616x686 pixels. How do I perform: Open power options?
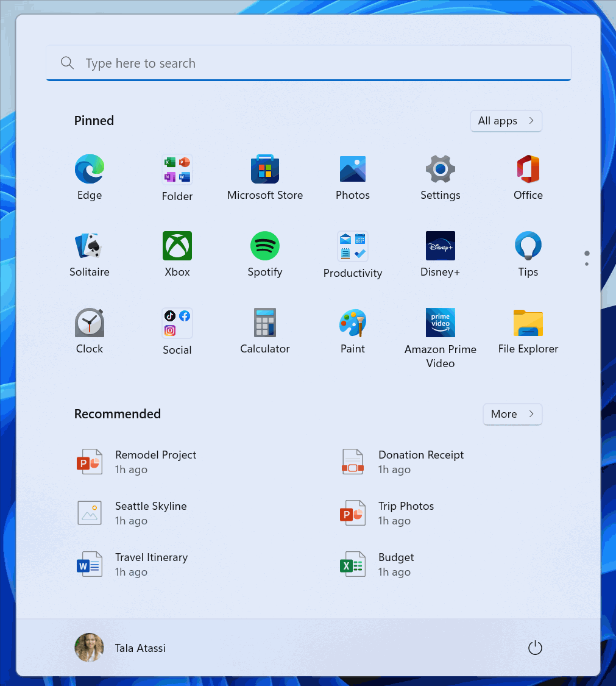(x=534, y=648)
